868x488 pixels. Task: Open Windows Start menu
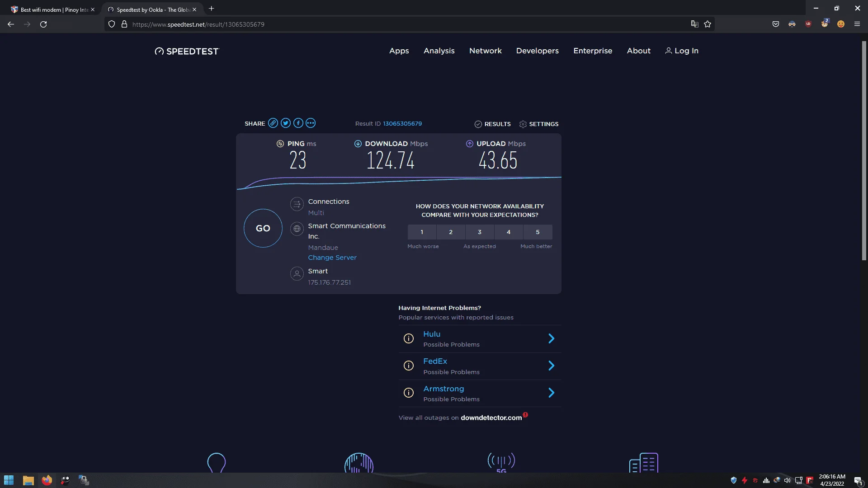click(x=9, y=480)
